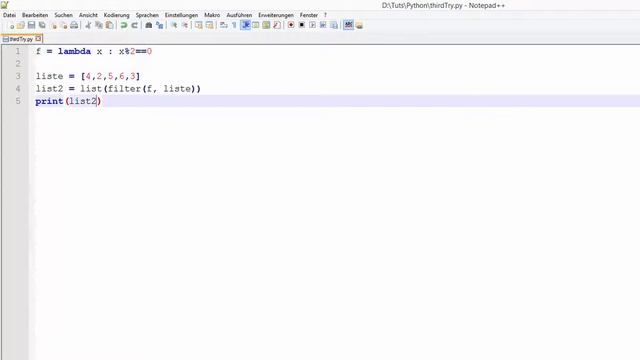Stop macro recording with the black square

tap(302, 25)
